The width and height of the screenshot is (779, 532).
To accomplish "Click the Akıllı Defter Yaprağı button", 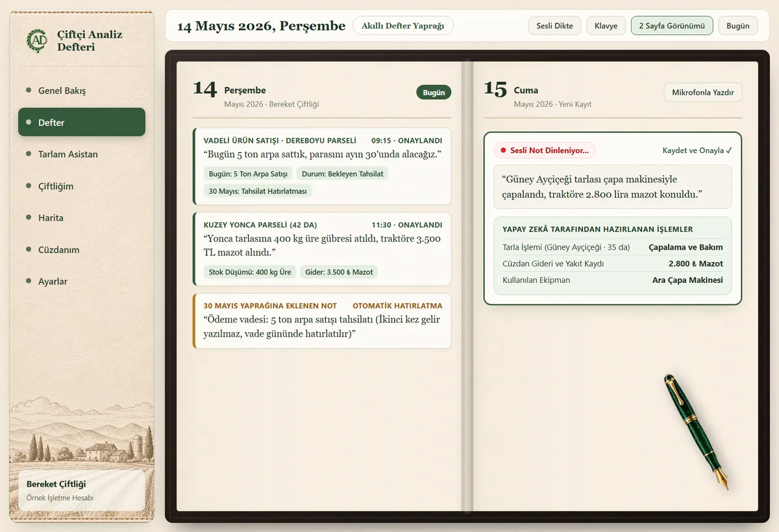I will [403, 26].
